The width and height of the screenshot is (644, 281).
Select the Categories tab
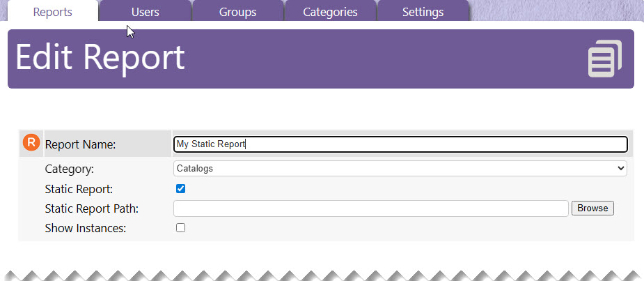(330, 12)
